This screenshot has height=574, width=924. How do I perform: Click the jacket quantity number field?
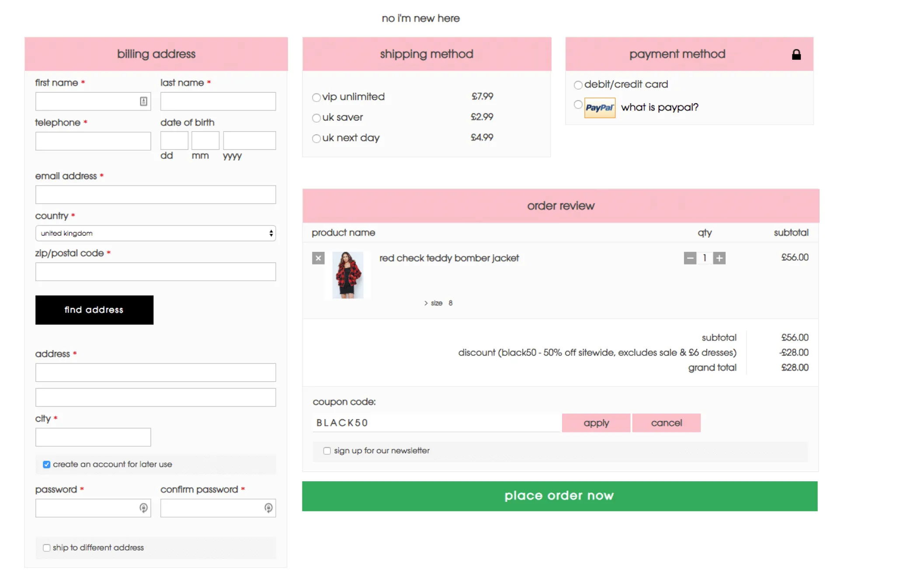705,258
